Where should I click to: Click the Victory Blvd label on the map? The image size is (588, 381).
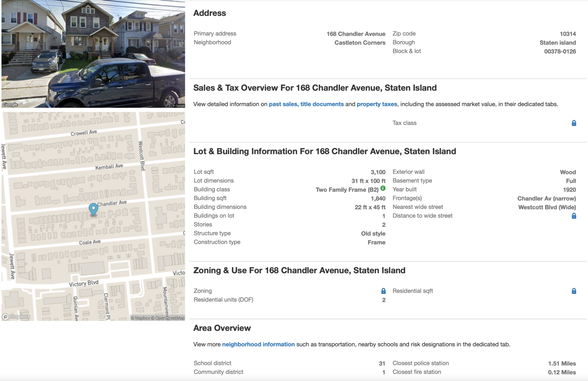(84, 283)
